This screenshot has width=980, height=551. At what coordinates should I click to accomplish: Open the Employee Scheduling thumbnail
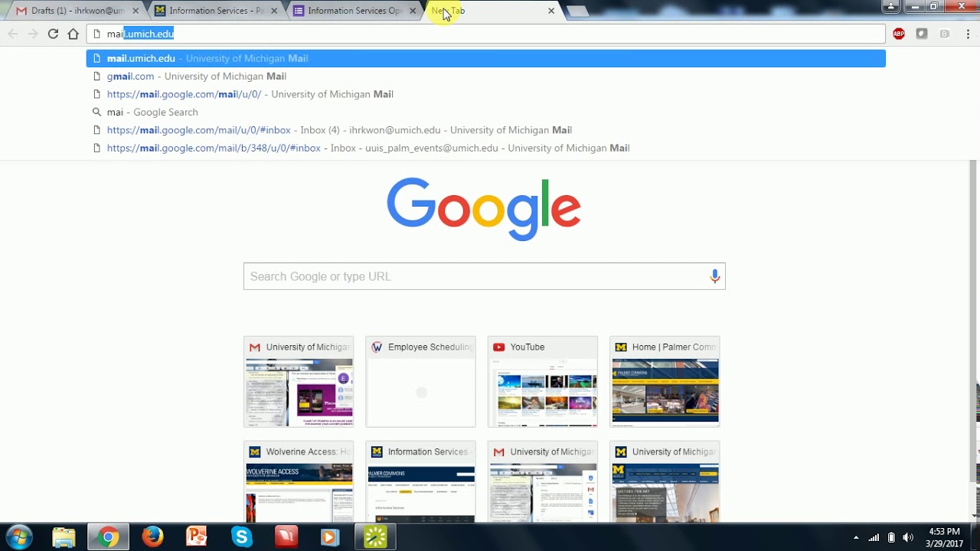tap(420, 382)
